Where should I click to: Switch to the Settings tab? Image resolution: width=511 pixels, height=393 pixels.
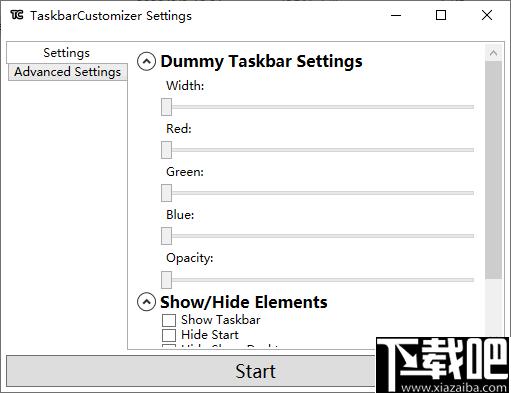click(66, 53)
